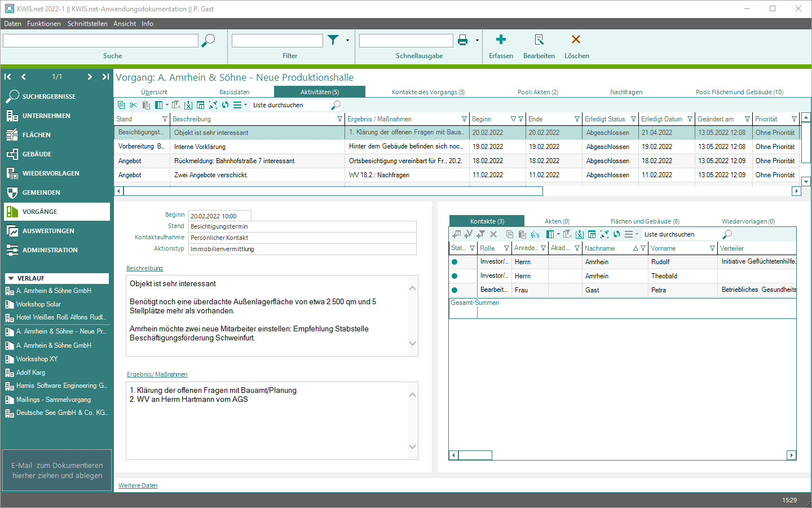Image resolution: width=812 pixels, height=508 pixels.
Task: Open Flächen und Gebäude (8) sub-tab
Action: pos(645,221)
